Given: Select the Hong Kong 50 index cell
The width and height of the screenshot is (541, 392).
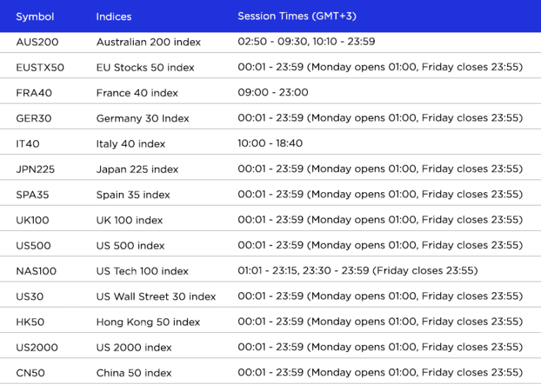Looking at the screenshot, I should [148, 322].
